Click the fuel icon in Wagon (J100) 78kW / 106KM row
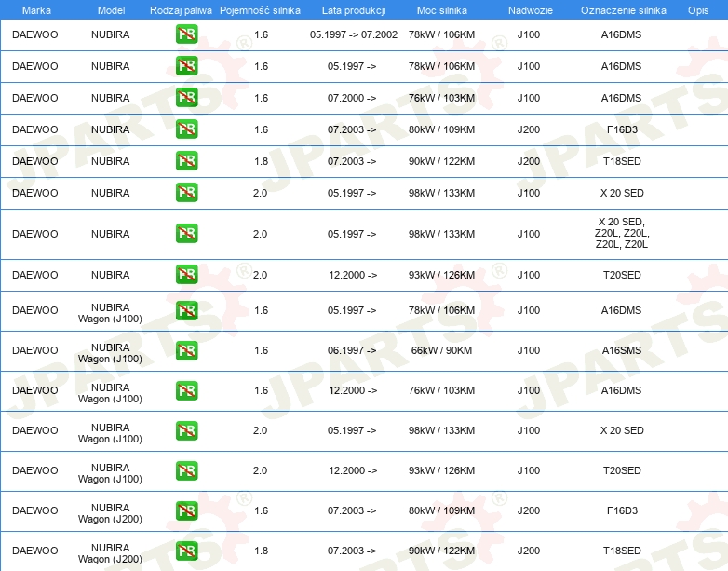 [x=186, y=310]
